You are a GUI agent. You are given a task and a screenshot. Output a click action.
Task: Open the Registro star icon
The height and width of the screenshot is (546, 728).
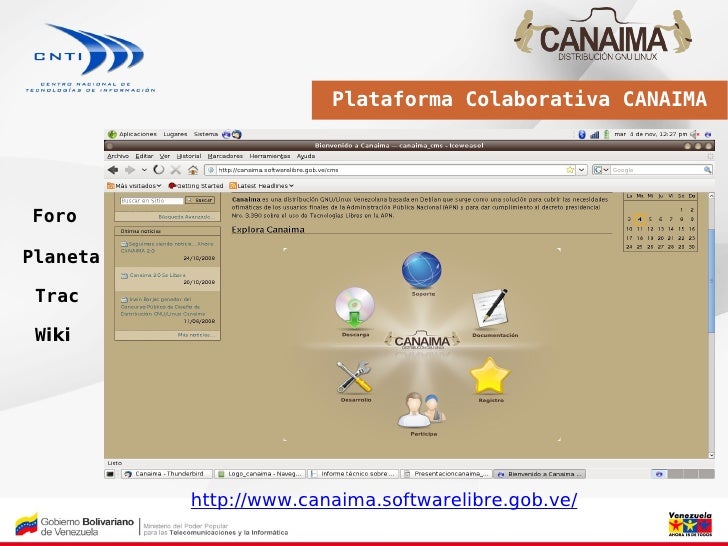490,376
